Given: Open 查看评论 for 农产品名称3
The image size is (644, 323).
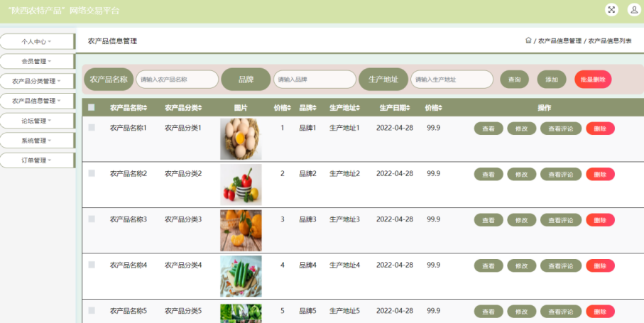Looking at the screenshot, I should 561,220.
